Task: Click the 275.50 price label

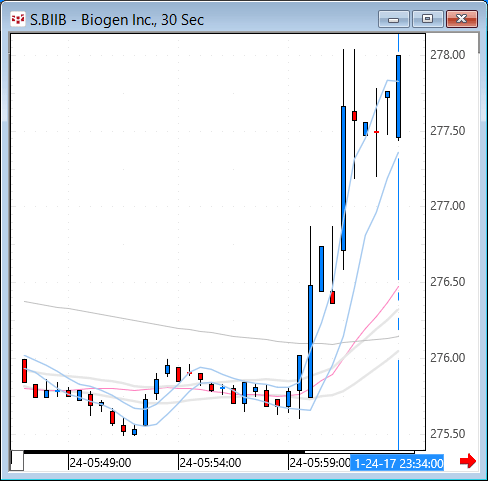Action: pos(447,434)
